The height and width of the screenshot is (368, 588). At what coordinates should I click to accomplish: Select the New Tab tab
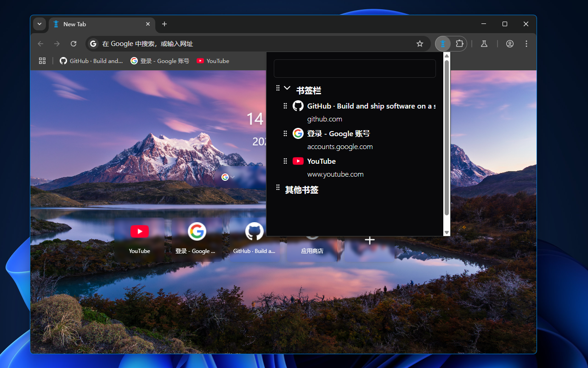coord(102,24)
